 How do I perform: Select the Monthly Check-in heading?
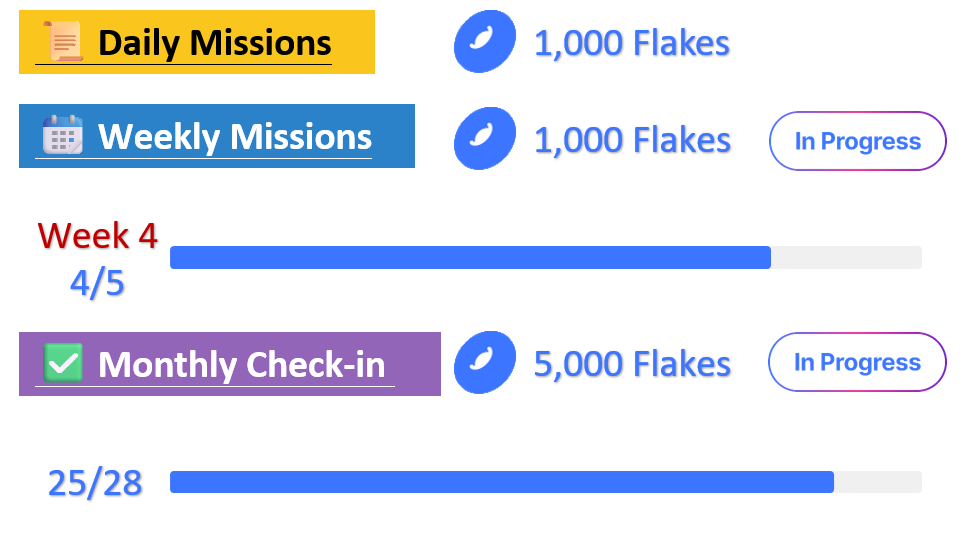tap(241, 364)
